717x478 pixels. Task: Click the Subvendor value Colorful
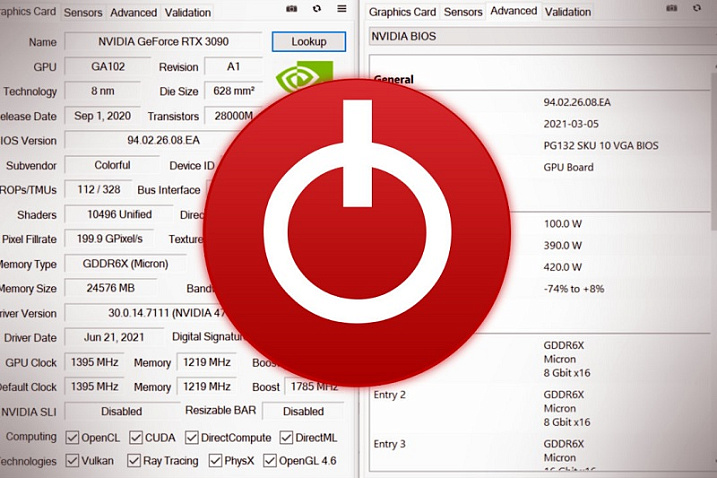pyautogui.click(x=112, y=165)
